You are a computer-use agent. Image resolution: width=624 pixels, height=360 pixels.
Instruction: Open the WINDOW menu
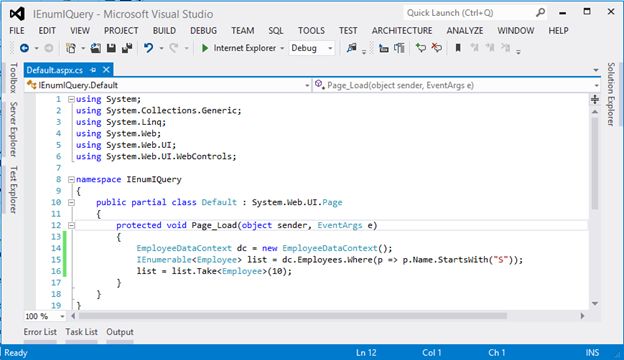(x=515, y=31)
